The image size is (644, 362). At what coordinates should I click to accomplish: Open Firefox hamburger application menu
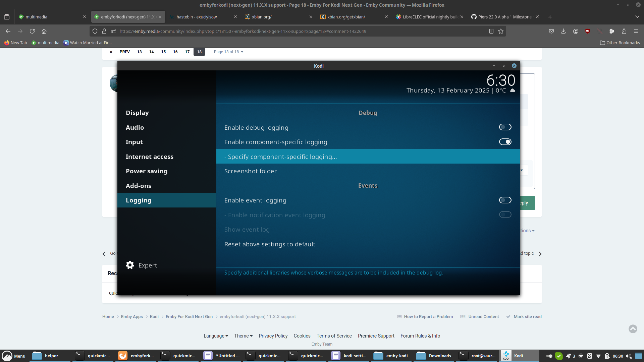[636, 31]
